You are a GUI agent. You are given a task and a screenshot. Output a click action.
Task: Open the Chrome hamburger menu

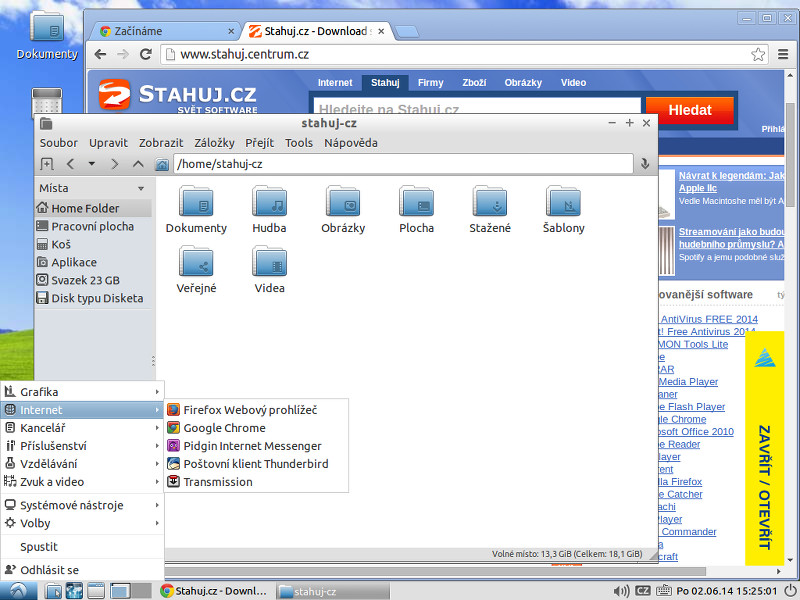pos(783,54)
